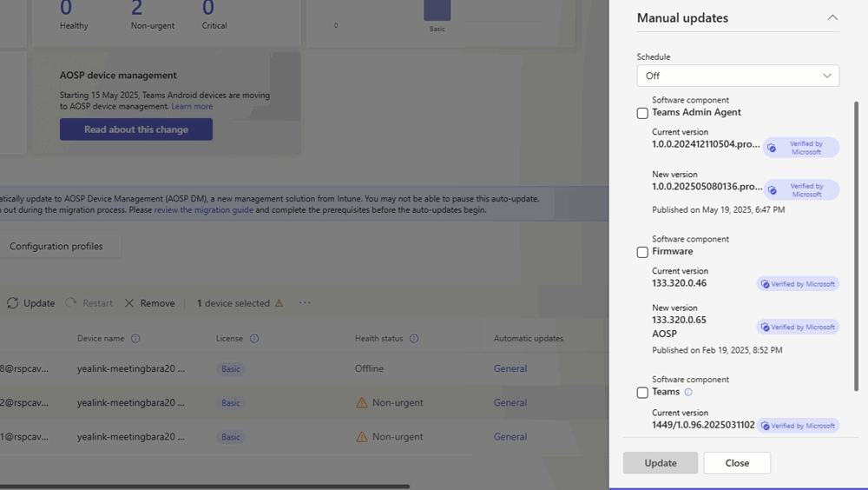
Task: Open the Schedule dropdown set to Off
Action: click(x=738, y=76)
